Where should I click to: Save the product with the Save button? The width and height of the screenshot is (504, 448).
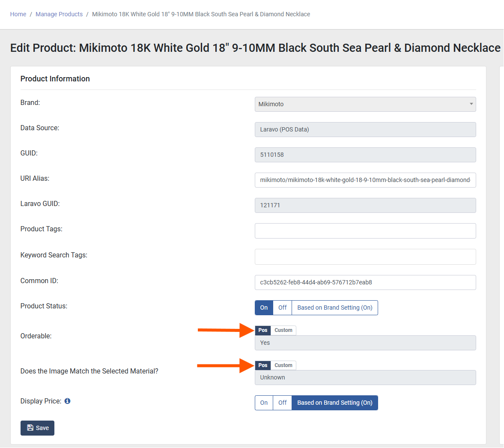tap(37, 428)
